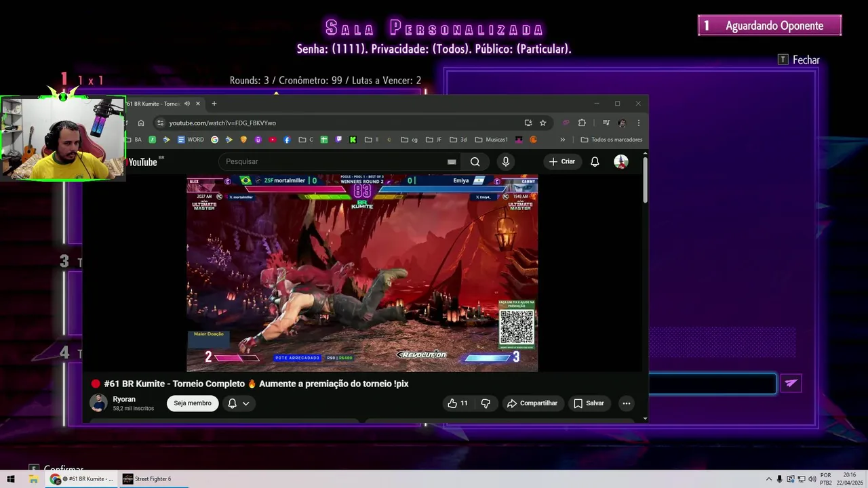Screen dimensions: 868x488
Task: Click the POR PTB2 language indicator
Action: (x=826, y=479)
